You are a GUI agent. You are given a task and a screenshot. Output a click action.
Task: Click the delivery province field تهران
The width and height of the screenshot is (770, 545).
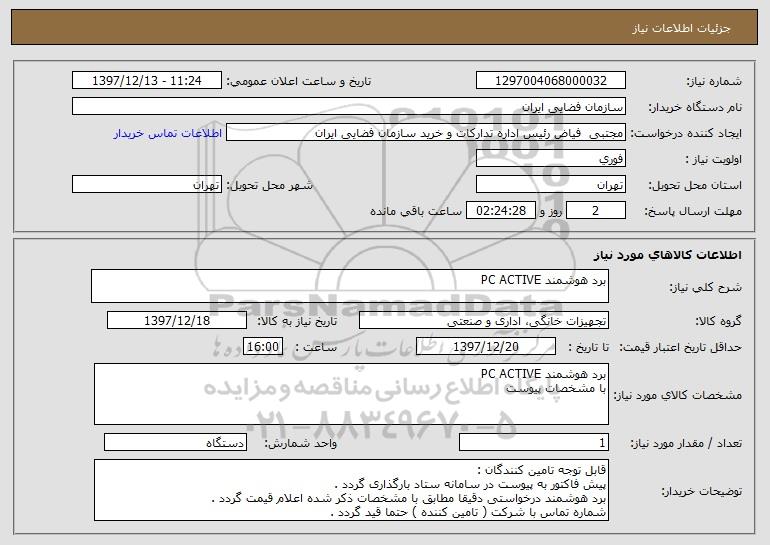coord(550,184)
